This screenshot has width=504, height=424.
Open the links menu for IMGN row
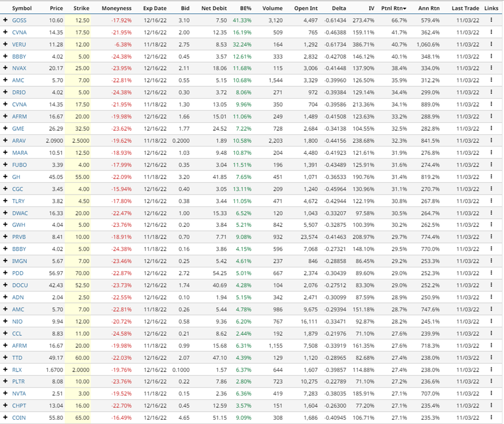click(491, 261)
